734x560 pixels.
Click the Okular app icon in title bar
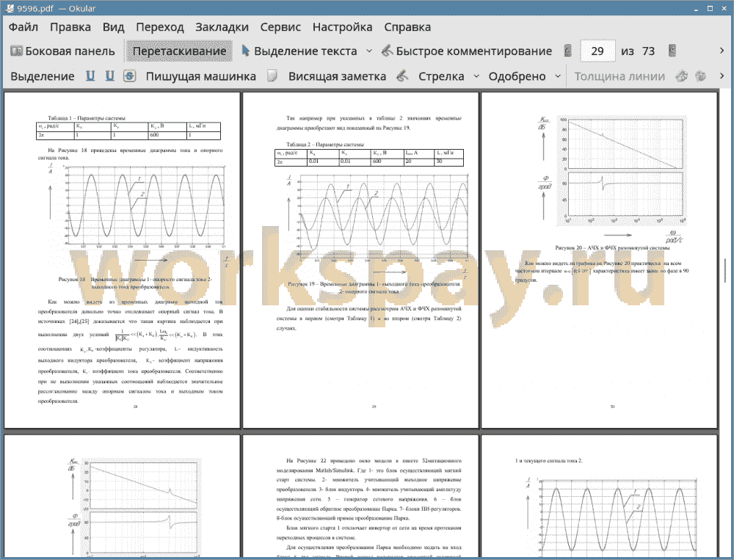point(8,8)
